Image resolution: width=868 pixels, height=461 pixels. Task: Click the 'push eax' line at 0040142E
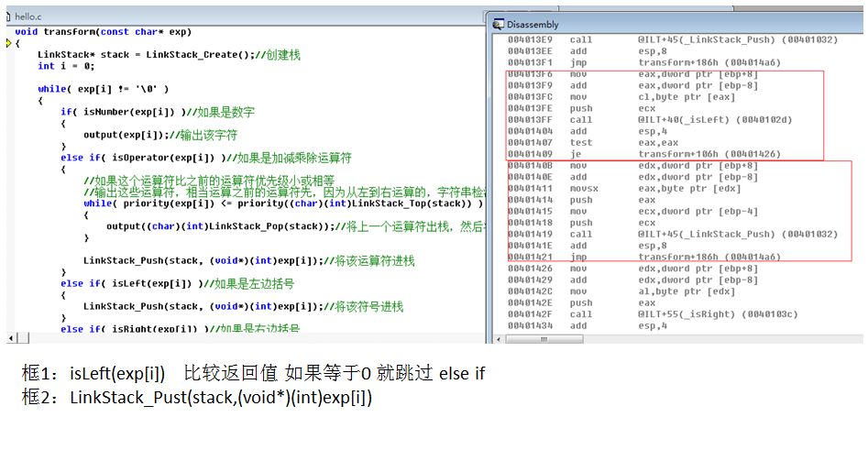tap(582, 302)
